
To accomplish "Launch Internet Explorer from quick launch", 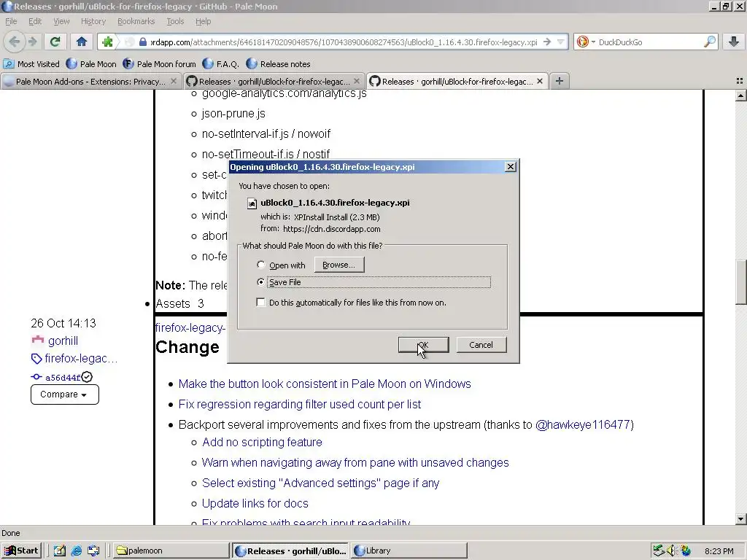I will coord(76,551).
